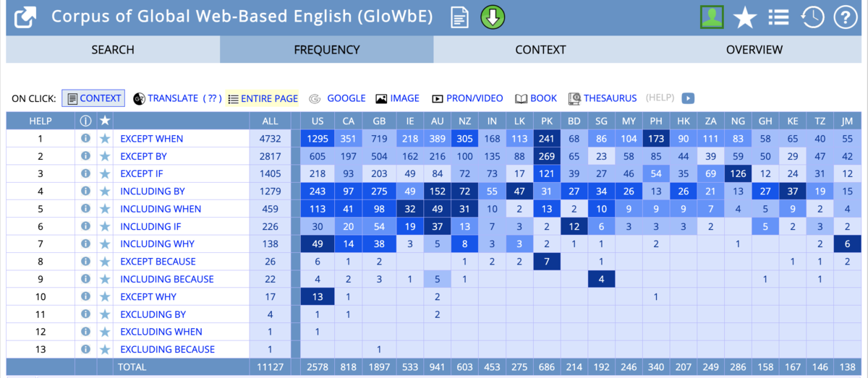Screen dimensions: 868x378
Task: Open the document page icon in header
Action: pyautogui.click(x=459, y=17)
